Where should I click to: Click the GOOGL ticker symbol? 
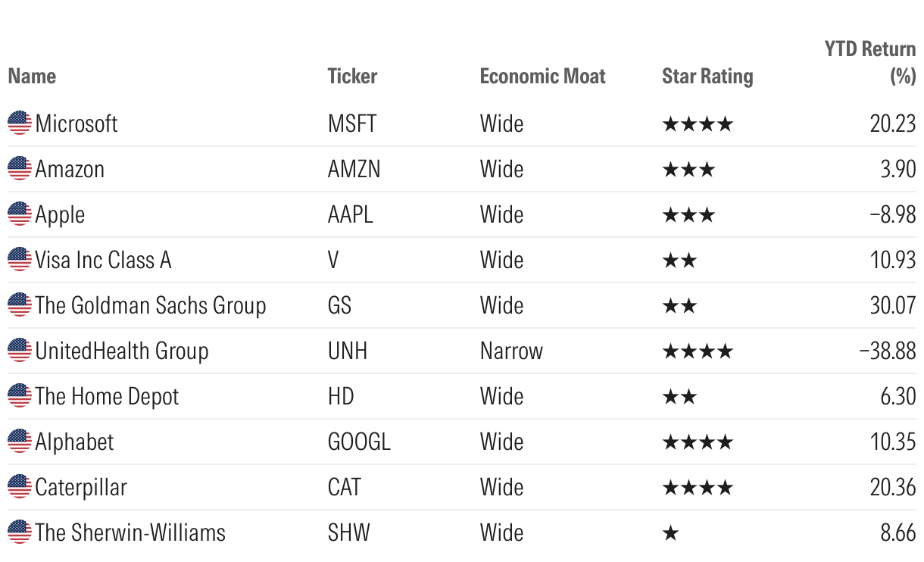point(359,441)
